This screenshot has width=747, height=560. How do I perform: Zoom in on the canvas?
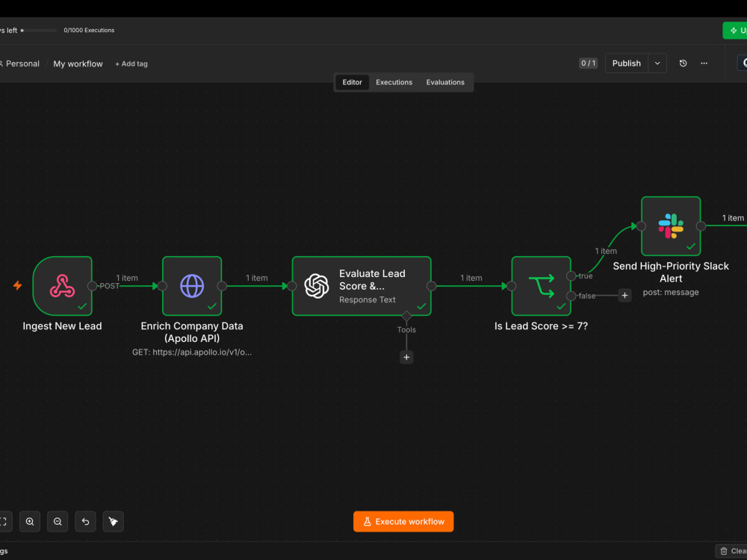pyautogui.click(x=30, y=521)
